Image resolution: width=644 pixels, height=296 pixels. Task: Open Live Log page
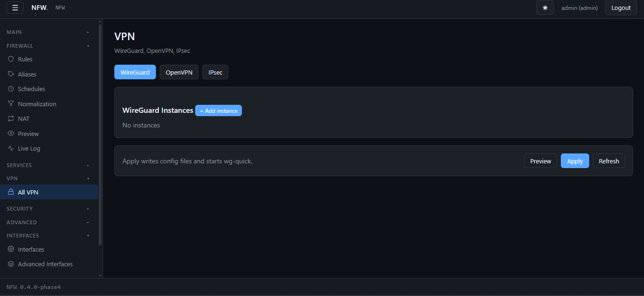click(49, 148)
